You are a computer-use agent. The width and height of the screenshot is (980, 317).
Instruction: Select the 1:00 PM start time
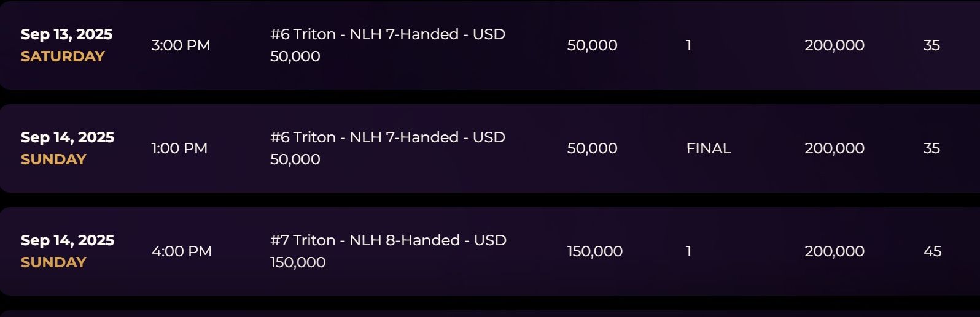point(179,148)
